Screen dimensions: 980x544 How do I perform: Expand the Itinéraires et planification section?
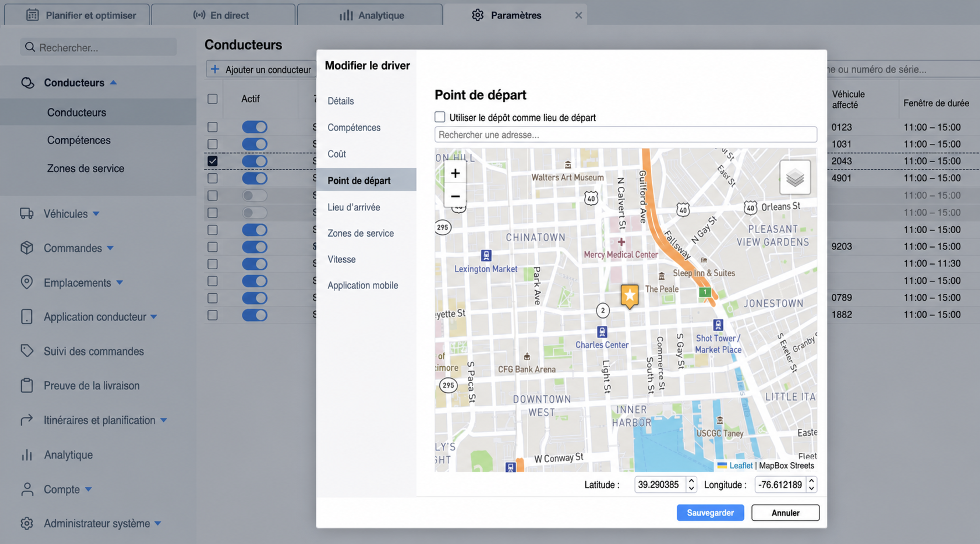click(164, 420)
